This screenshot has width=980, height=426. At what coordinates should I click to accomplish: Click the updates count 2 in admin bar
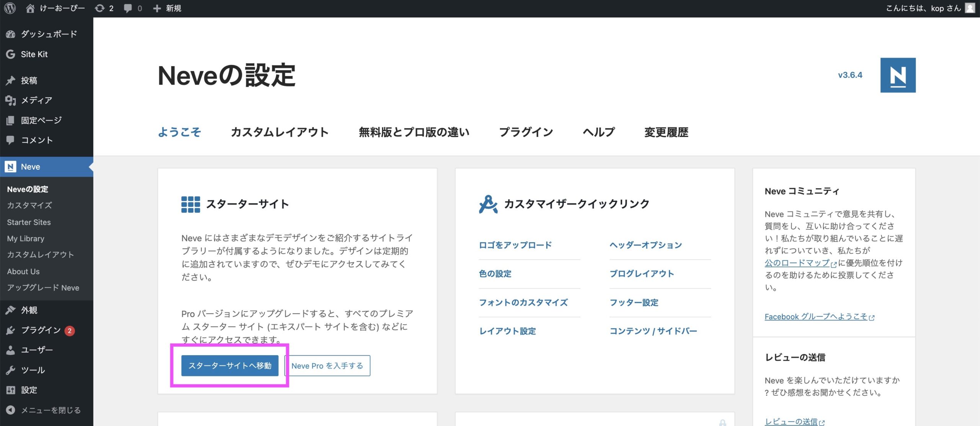(111, 8)
